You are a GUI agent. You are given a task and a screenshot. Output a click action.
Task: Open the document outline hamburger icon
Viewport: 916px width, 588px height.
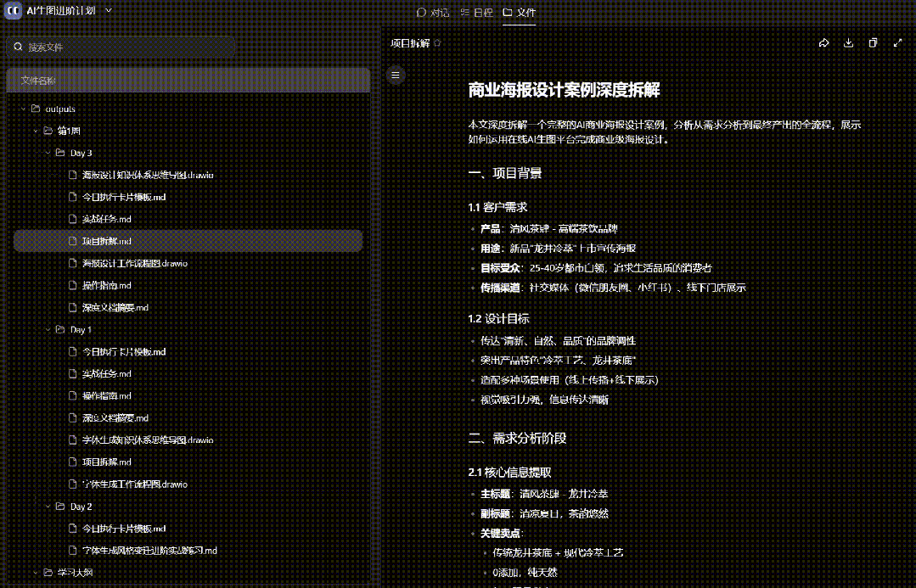396,75
